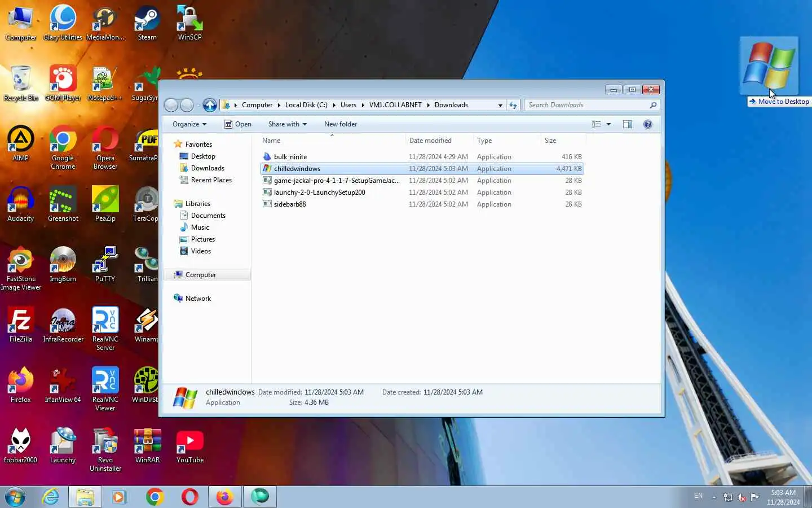Launch WinSCP from the desktop

point(190,23)
